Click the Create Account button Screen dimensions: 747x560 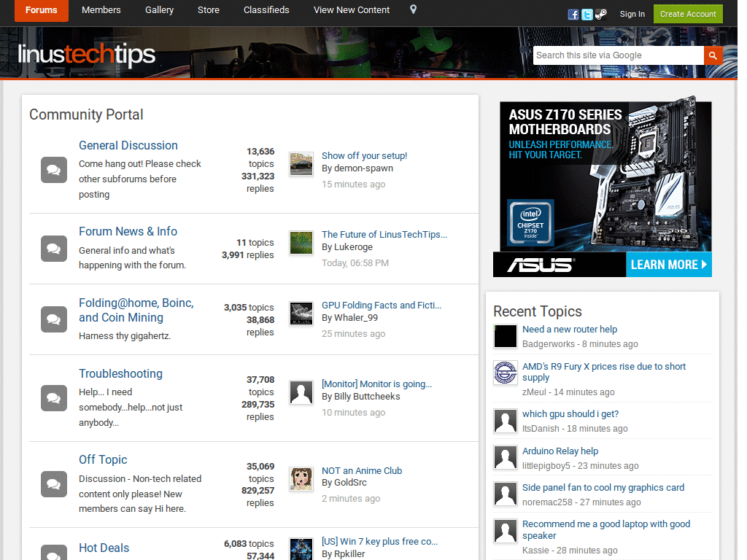(688, 15)
